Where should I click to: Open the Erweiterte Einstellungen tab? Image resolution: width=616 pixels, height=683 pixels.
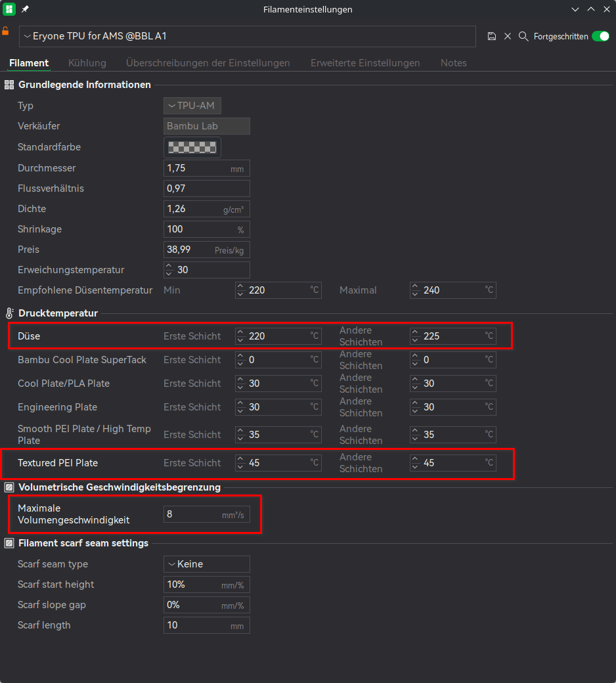[365, 63]
